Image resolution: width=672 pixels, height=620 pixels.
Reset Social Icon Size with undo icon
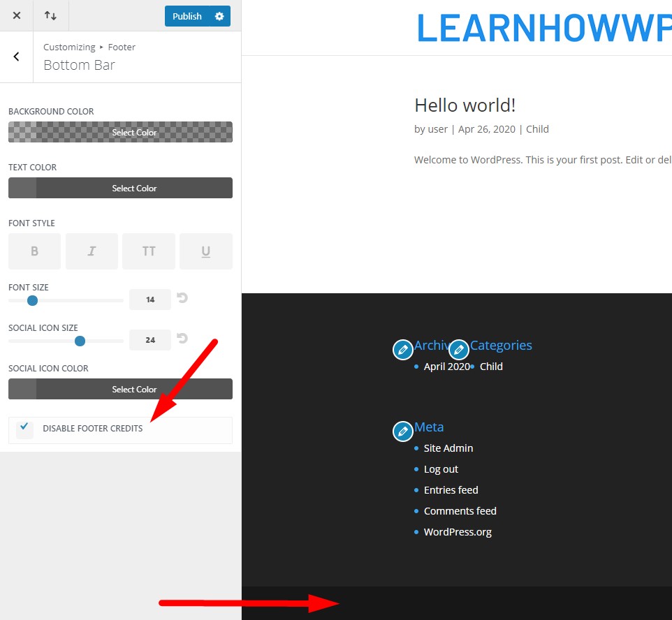click(x=182, y=338)
